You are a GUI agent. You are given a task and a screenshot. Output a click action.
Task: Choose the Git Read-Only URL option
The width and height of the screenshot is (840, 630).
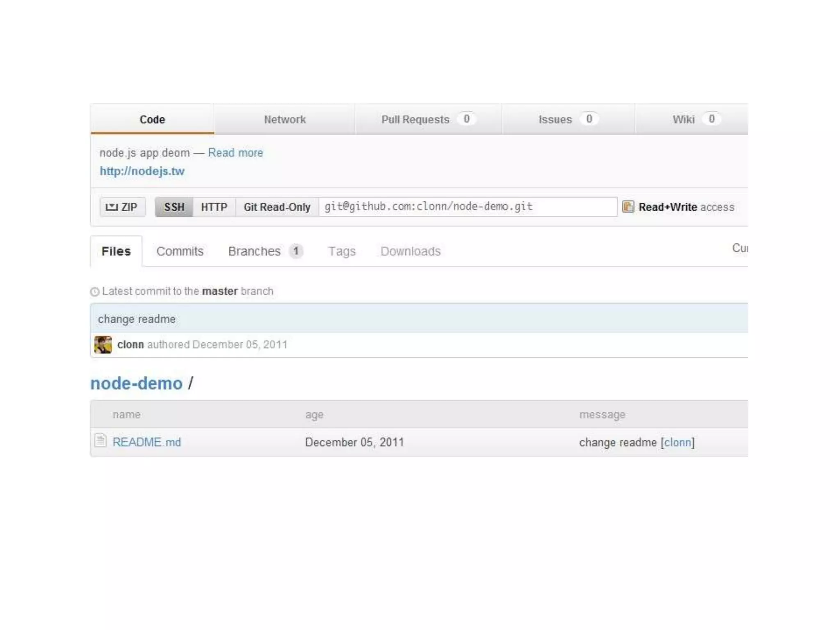[277, 207]
